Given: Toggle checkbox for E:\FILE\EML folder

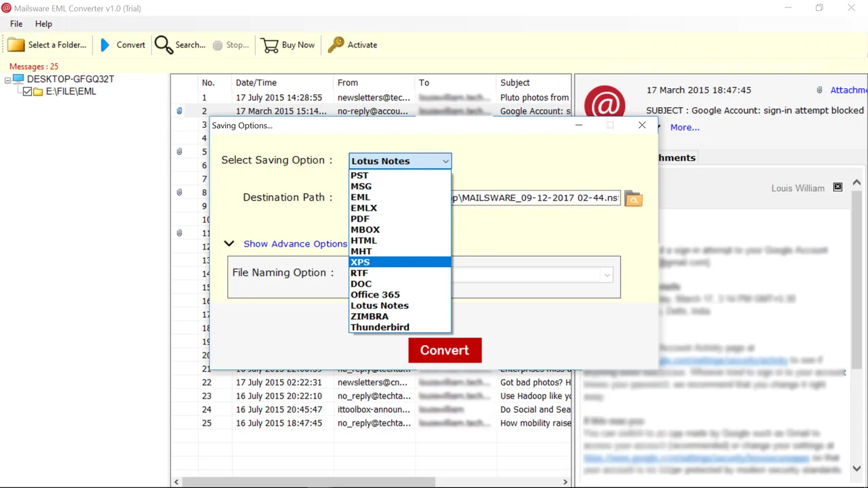Looking at the screenshot, I should [28, 91].
